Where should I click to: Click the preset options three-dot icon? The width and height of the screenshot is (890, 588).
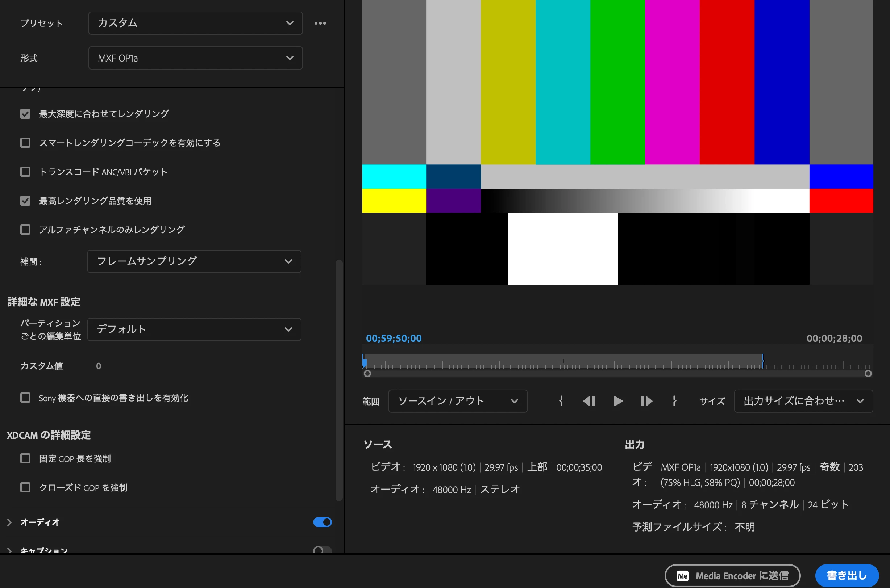point(320,23)
